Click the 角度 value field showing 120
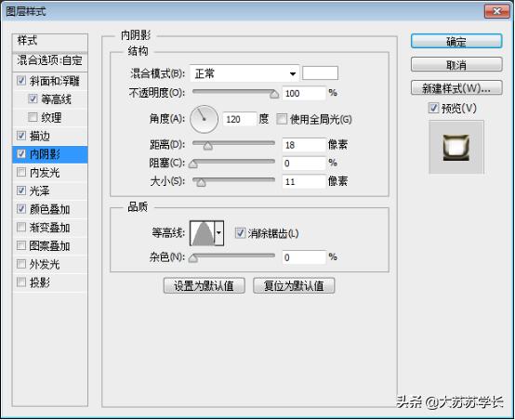The image size is (515, 420). (240, 119)
